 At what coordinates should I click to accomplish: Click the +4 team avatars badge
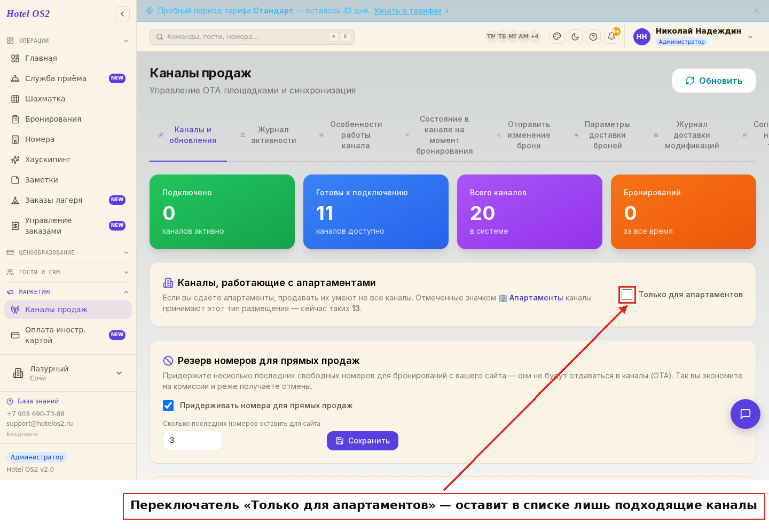535,36
